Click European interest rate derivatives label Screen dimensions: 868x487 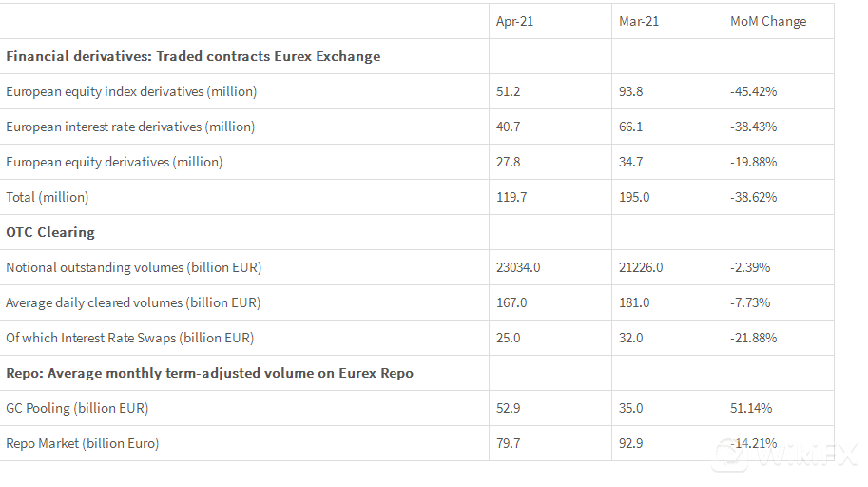[130, 127]
